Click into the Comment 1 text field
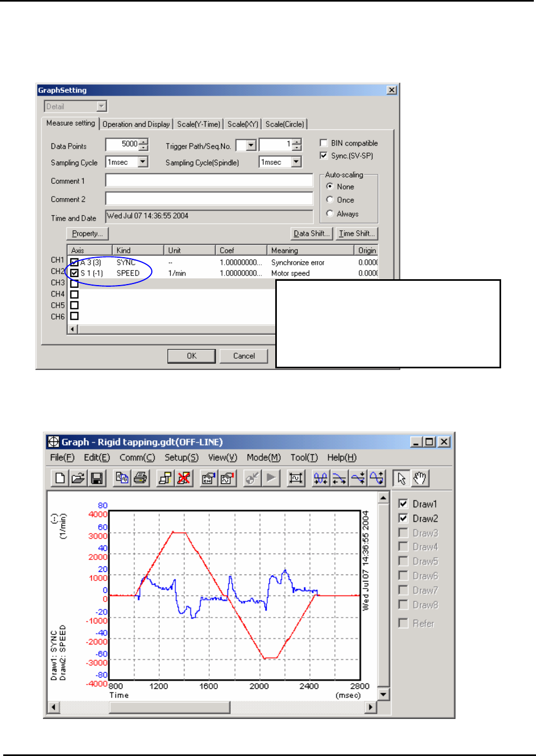The image size is (536, 756). point(209,180)
